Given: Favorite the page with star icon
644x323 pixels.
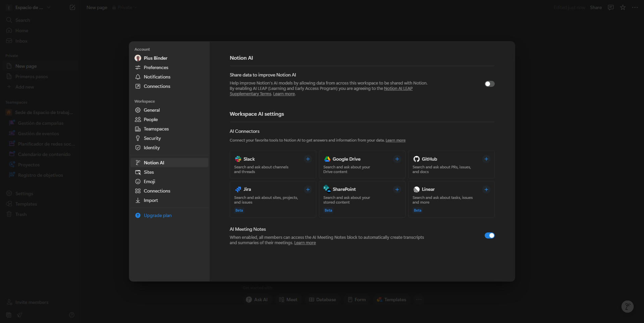Looking at the screenshot, I should [x=623, y=7].
